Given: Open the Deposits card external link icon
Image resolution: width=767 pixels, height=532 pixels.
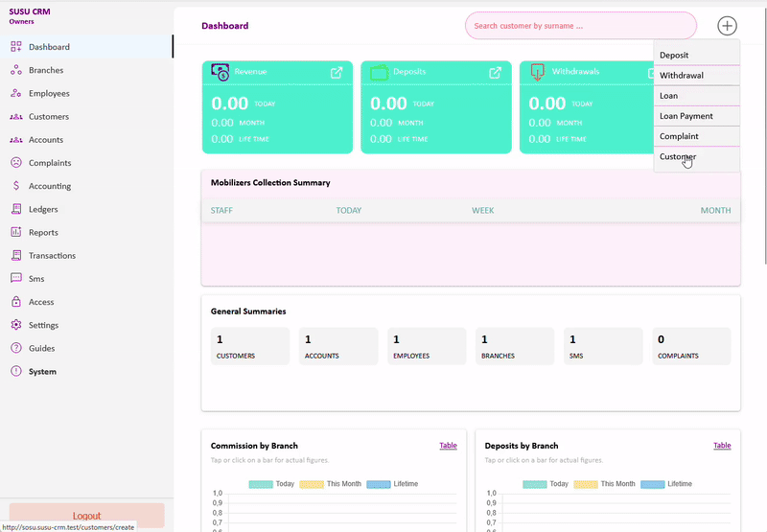Looking at the screenshot, I should tap(495, 73).
